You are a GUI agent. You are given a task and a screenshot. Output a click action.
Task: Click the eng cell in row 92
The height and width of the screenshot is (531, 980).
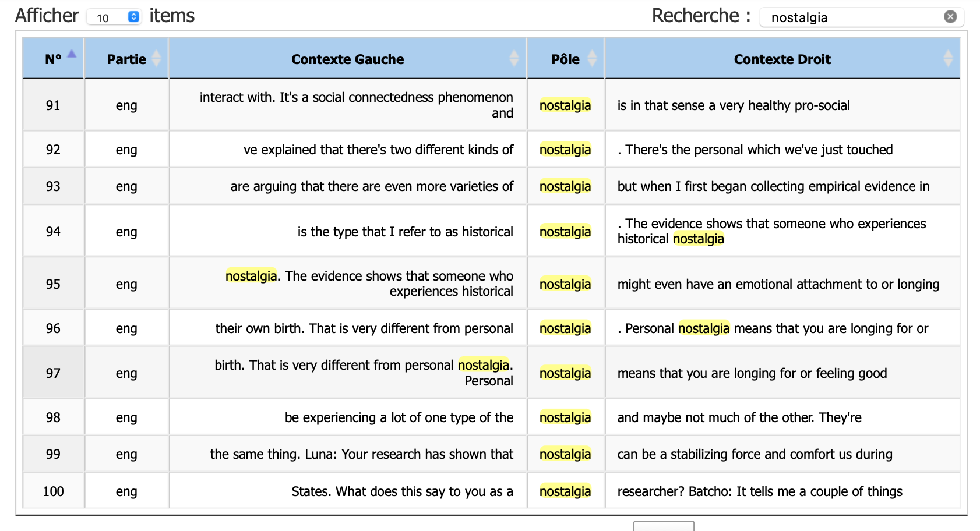pyautogui.click(x=126, y=150)
